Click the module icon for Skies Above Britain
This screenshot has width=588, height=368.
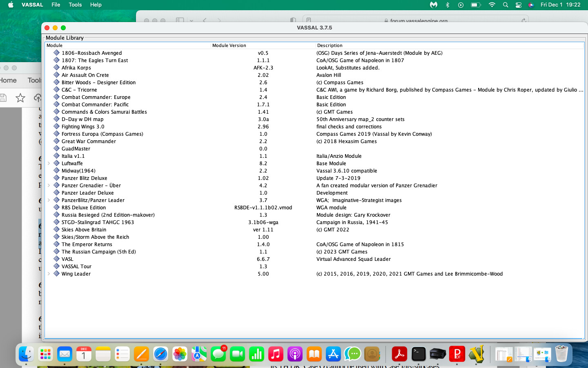(x=57, y=229)
